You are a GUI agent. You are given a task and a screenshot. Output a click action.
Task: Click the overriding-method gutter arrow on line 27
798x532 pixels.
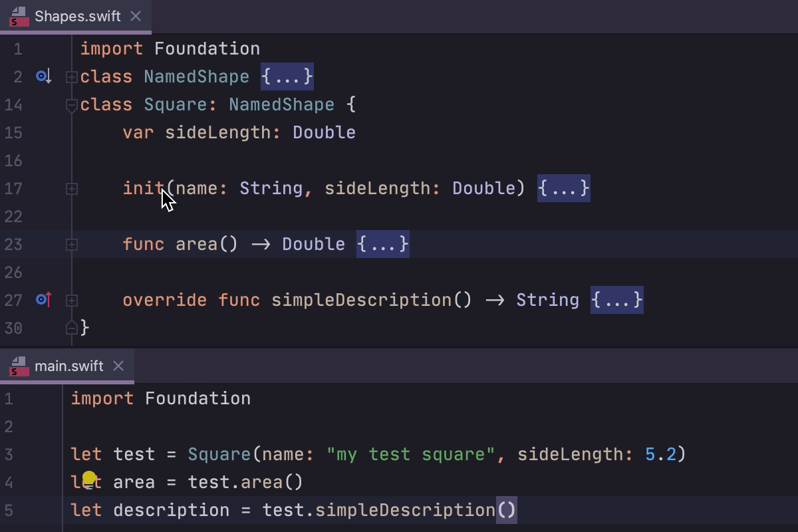(43, 300)
